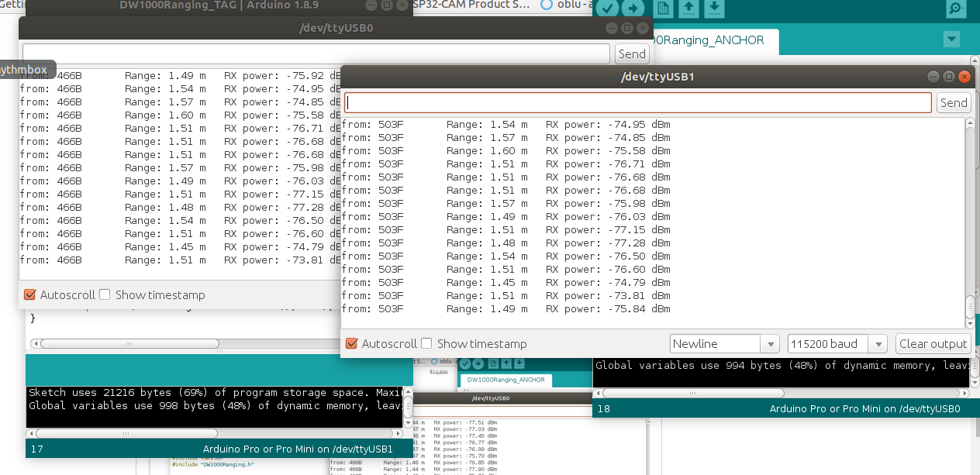Image resolution: width=980 pixels, height=475 pixels.
Task: Toggle Autoscroll in the ttyUSB0 monitor
Action: [32, 294]
